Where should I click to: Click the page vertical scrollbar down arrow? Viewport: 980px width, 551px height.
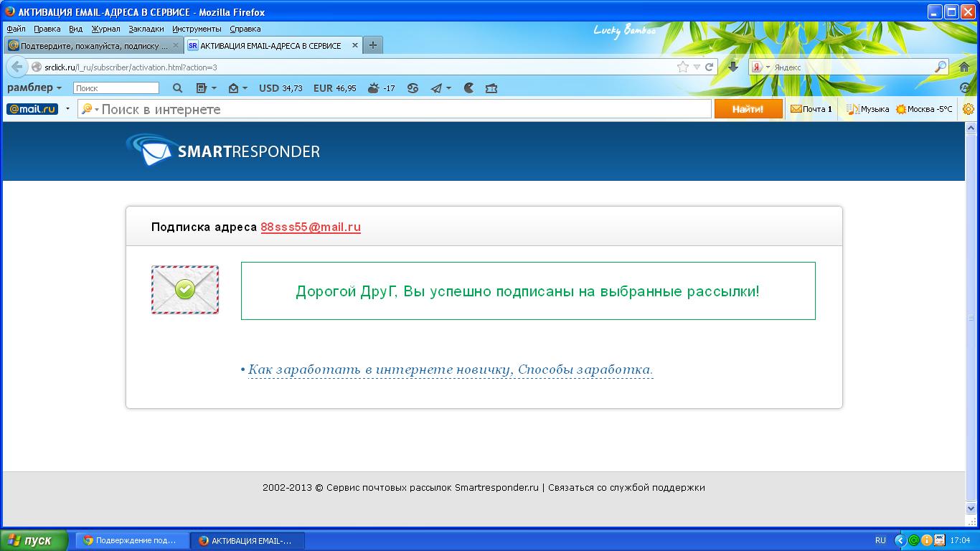tap(971, 509)
